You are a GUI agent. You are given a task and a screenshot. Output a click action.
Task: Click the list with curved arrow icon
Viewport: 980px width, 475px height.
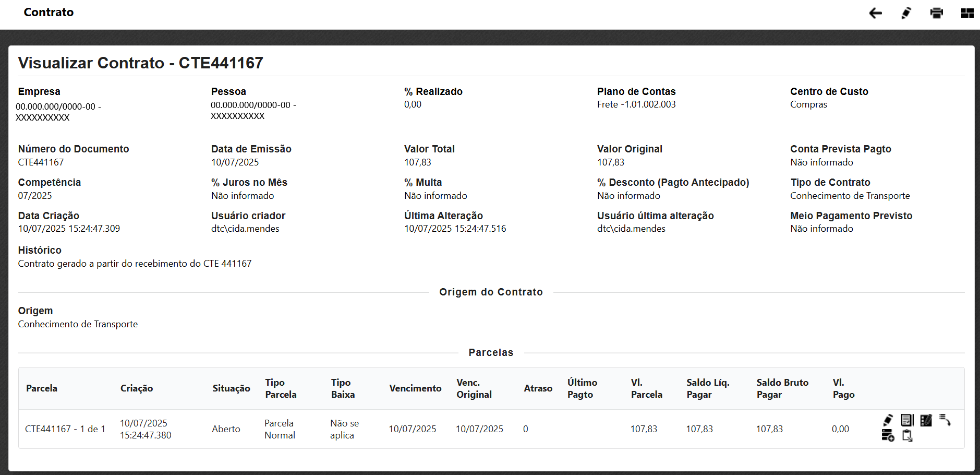pos(945,420)
